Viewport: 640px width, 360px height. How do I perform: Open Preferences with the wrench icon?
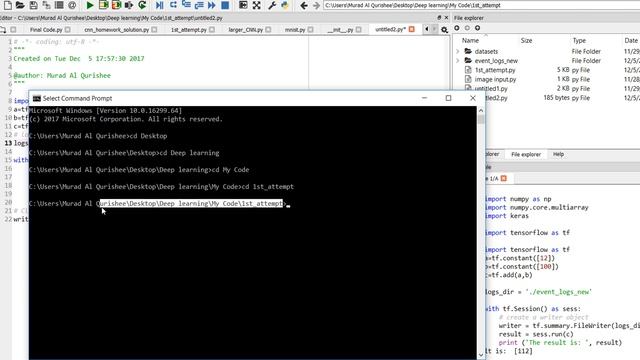(272, 5)
